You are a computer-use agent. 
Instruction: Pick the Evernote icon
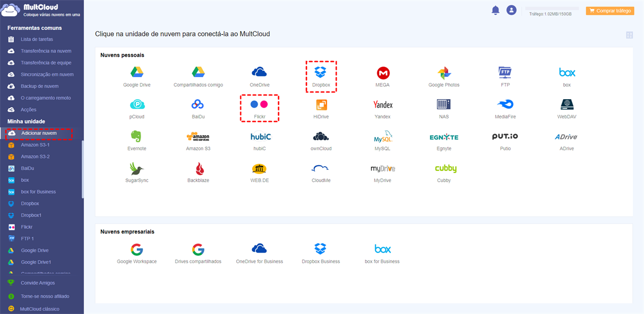pos(137,136)
